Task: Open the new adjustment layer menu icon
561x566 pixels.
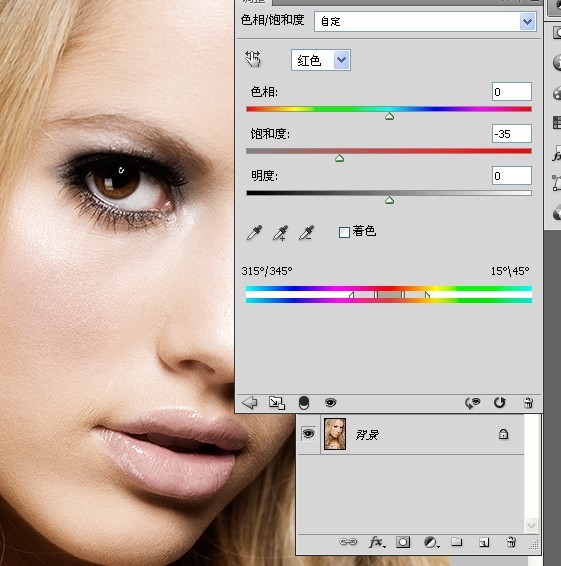Action: (431, 542)
